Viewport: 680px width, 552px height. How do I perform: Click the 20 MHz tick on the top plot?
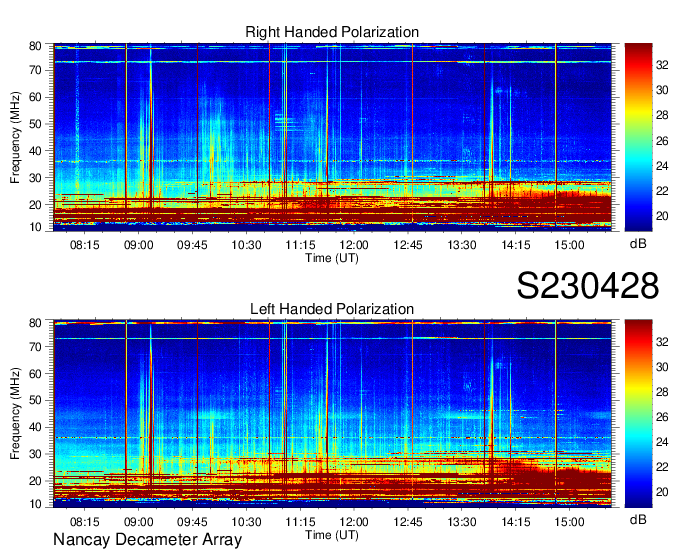(36, 205)
